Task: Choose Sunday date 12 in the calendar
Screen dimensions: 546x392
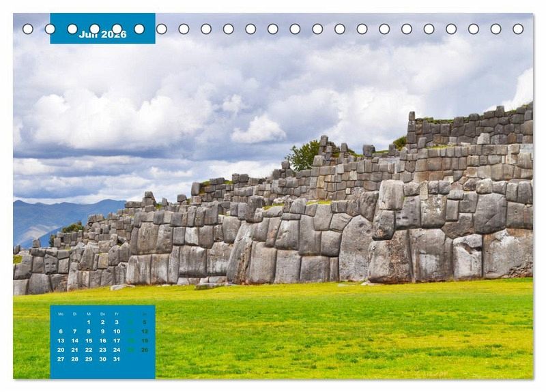Action: coord(145,331)
